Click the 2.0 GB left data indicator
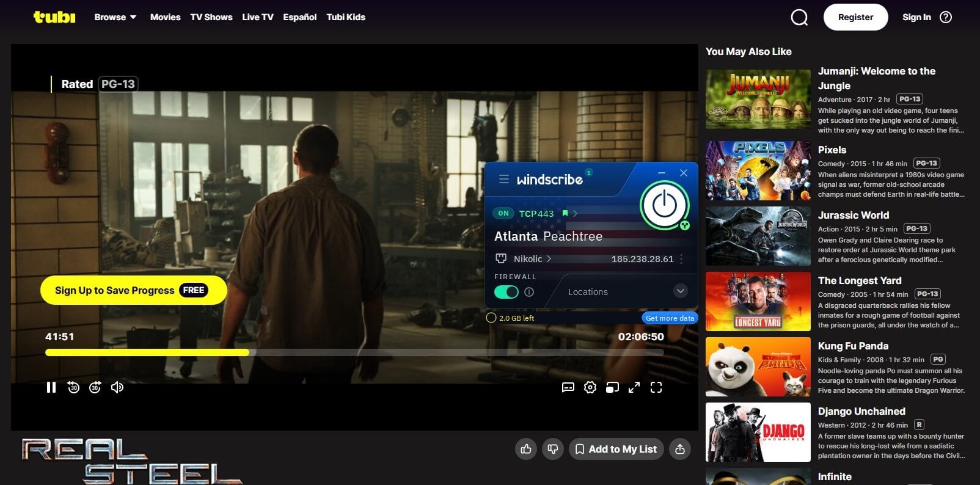Screen dimensions: 980x485 510,318
